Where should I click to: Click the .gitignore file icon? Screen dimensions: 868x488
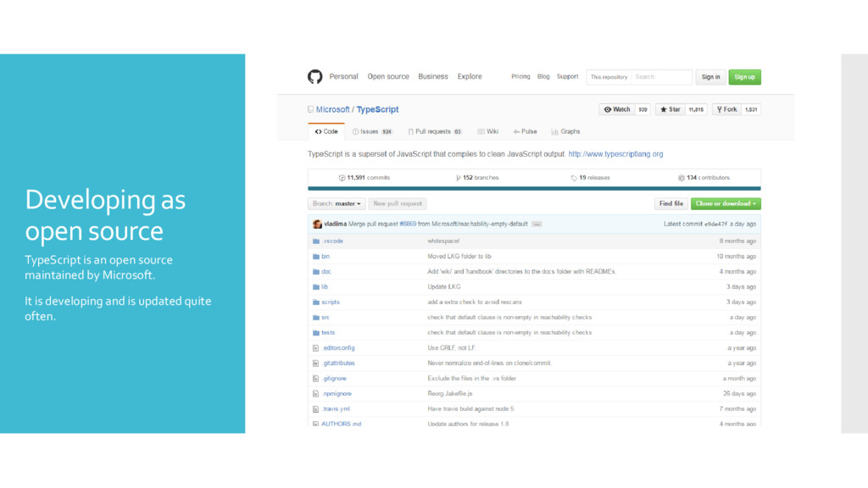(315, 379)
